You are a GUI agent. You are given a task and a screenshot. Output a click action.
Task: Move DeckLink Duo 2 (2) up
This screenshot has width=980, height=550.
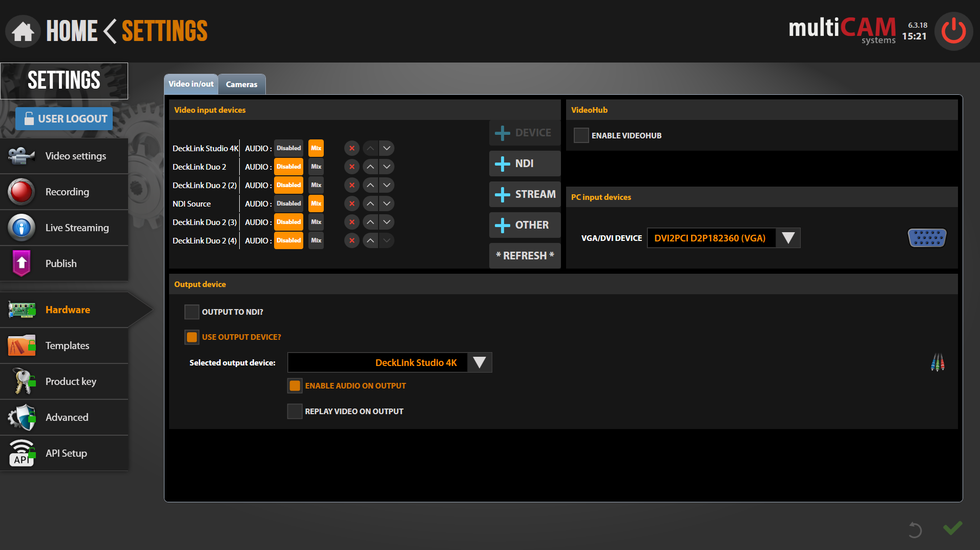tap(370, 185)
